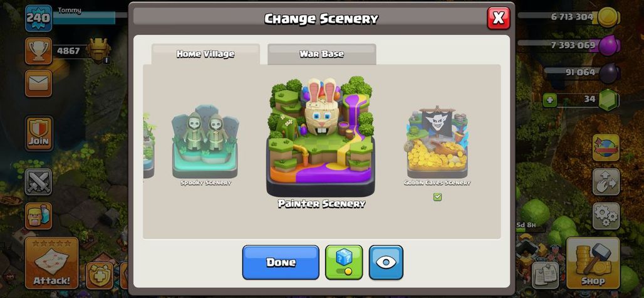Open the settings gears icon
The image size is (644, 298).
[x=606, y=216]
